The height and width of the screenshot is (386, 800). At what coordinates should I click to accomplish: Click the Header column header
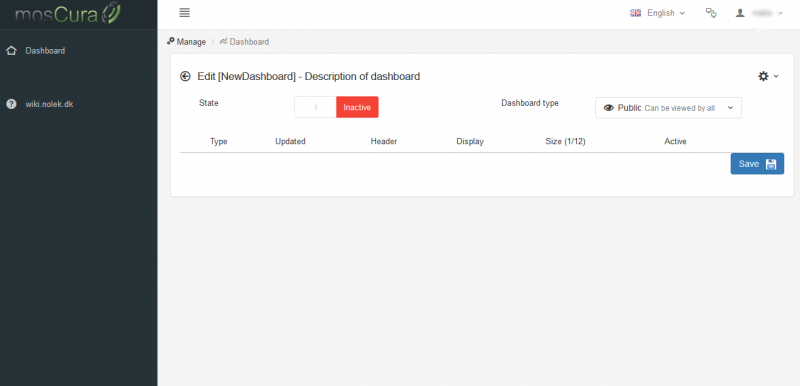(x=384, y=141)
